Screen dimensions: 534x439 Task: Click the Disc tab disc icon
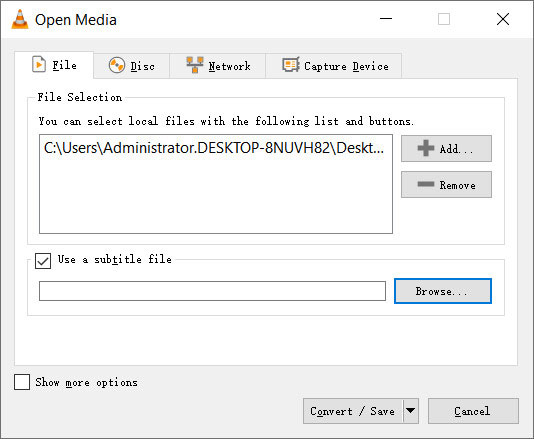coord(116,65)
